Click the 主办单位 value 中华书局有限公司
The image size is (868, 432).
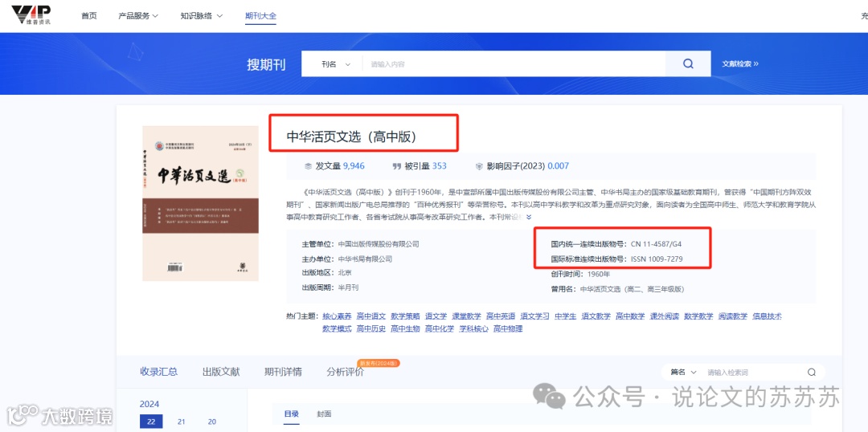(x=365, y=259)
